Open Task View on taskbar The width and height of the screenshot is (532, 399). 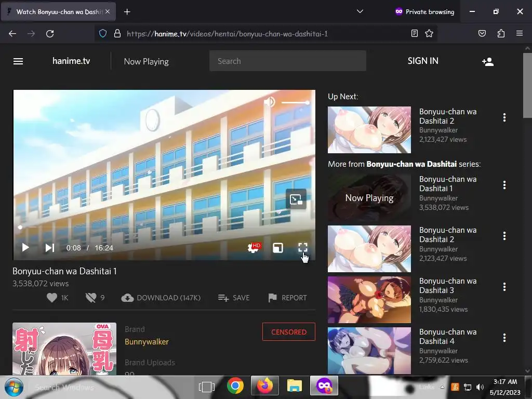[x=207, y=387]
